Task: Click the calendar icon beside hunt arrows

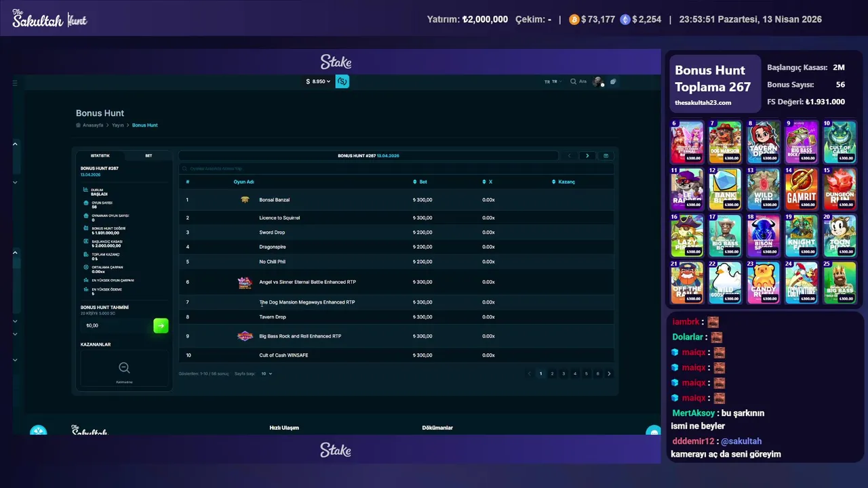Action: coord(606,156)
